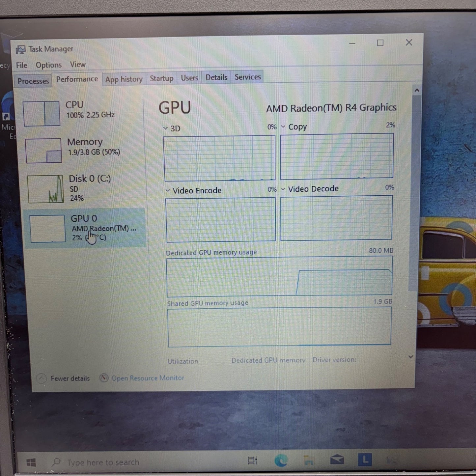476x476 pixels.
Task: Open Resource Monitor link
Action: (148, 378)
